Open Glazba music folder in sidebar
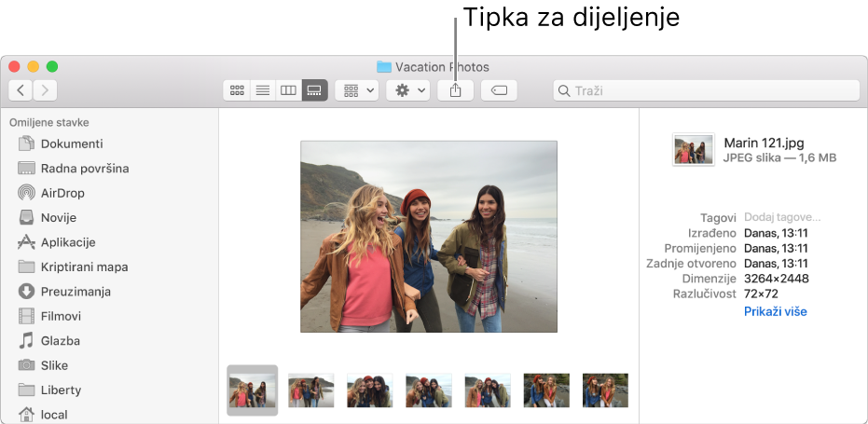 [60, 341]
